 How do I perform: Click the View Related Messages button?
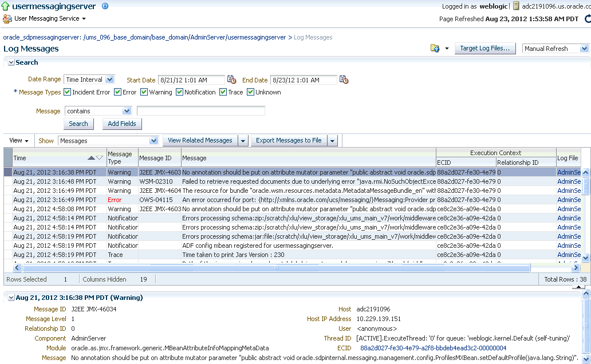click(x=200, y=140)
